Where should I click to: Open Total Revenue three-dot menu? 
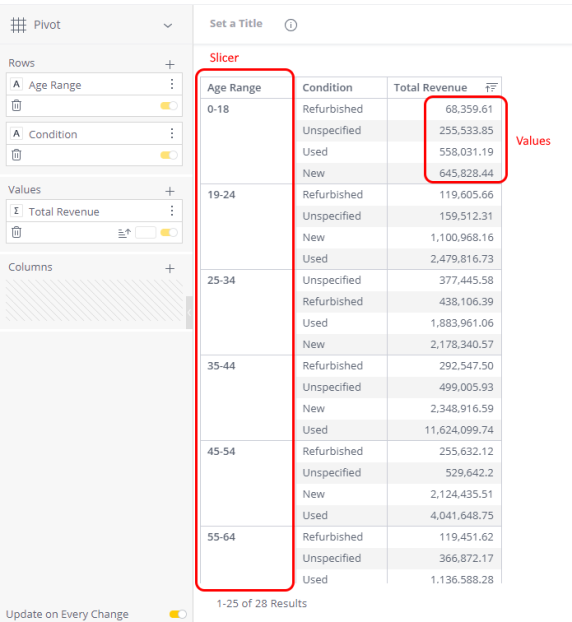[172, 211]
